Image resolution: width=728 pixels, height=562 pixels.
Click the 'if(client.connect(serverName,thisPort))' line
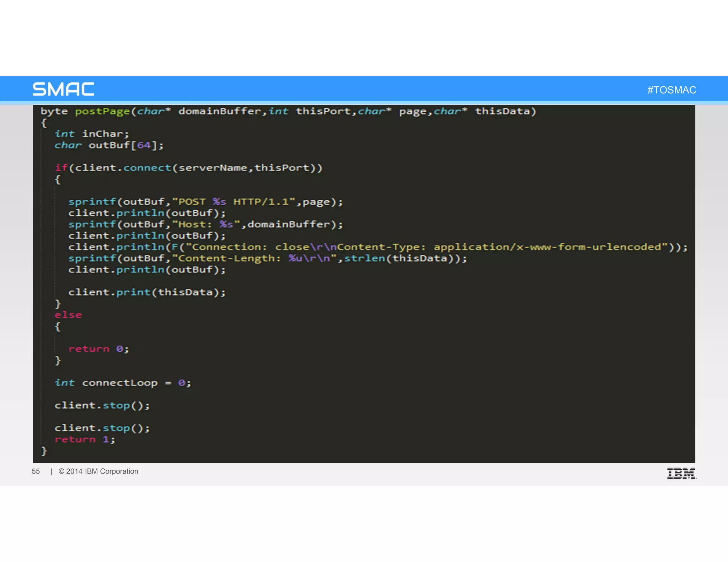[x=188, y=168]
